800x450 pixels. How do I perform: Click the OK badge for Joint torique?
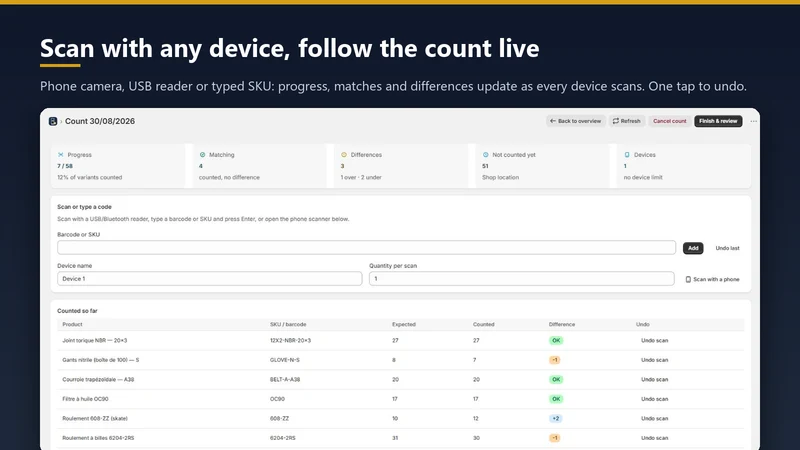point(556,340)
